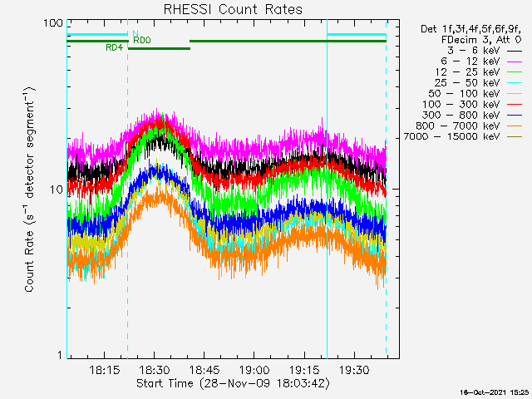Screen dimensions: 532x399
Task: Select the '300 - 800 keV' legend label
Action: 461,115
